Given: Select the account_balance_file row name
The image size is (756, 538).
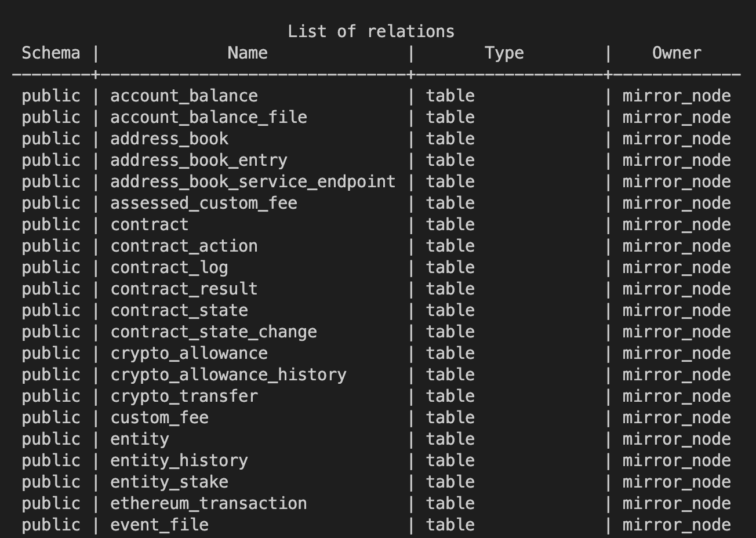Looking at the screenshot, I should click(x=209, y=118).
